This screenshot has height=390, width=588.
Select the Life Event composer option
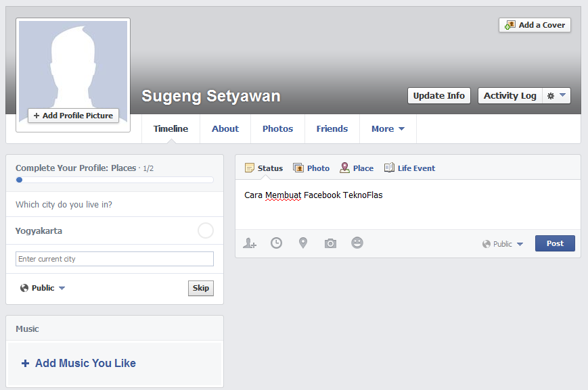(x=409, y=168)
